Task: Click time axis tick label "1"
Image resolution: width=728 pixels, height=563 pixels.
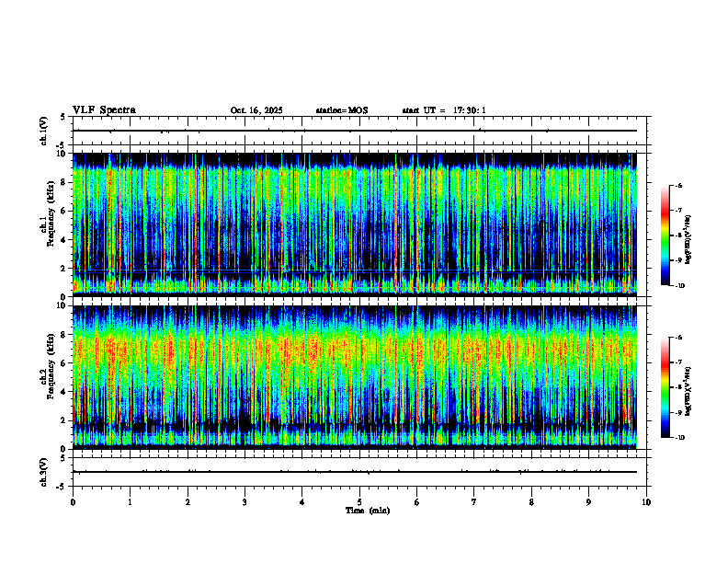Action: tap(130, 502)
